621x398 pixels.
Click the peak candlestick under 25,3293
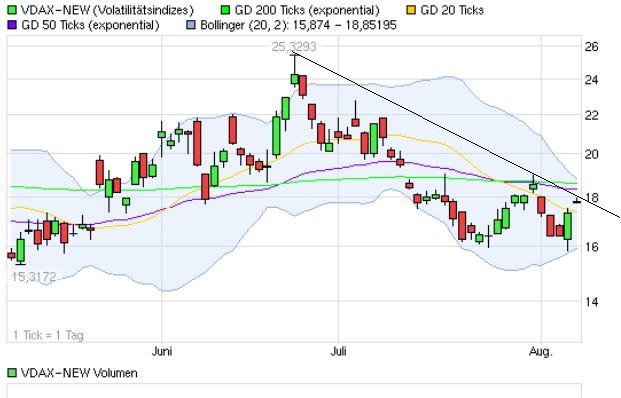coord(295,78)
